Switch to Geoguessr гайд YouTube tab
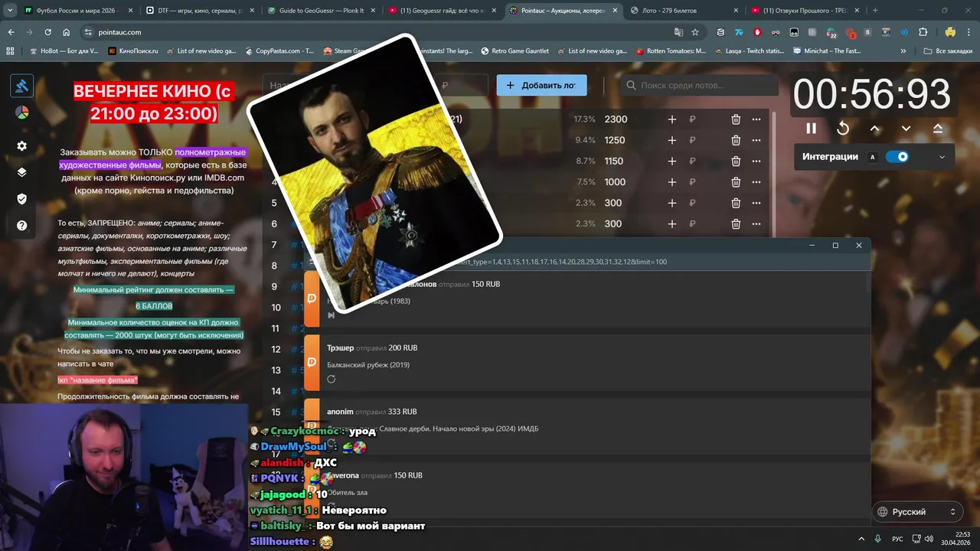The height and width of the screenshot is (551, 980). [441, 11]
